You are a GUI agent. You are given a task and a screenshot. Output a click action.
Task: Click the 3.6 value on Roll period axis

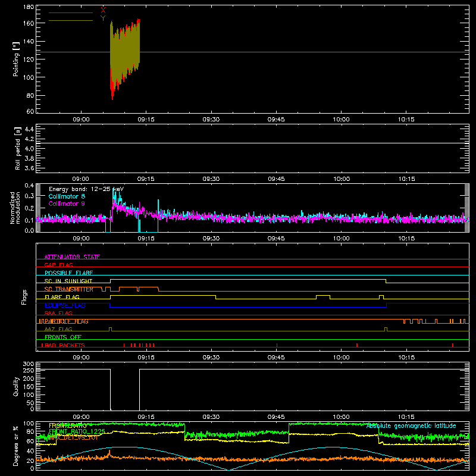pos(29,168)
